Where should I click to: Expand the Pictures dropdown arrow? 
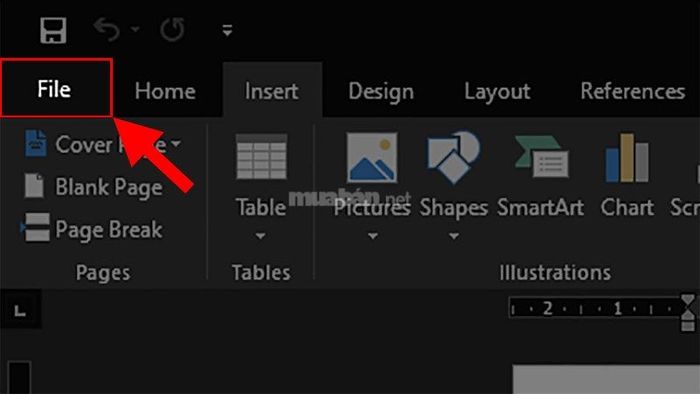pyautogui.click(x=372, y=236)
